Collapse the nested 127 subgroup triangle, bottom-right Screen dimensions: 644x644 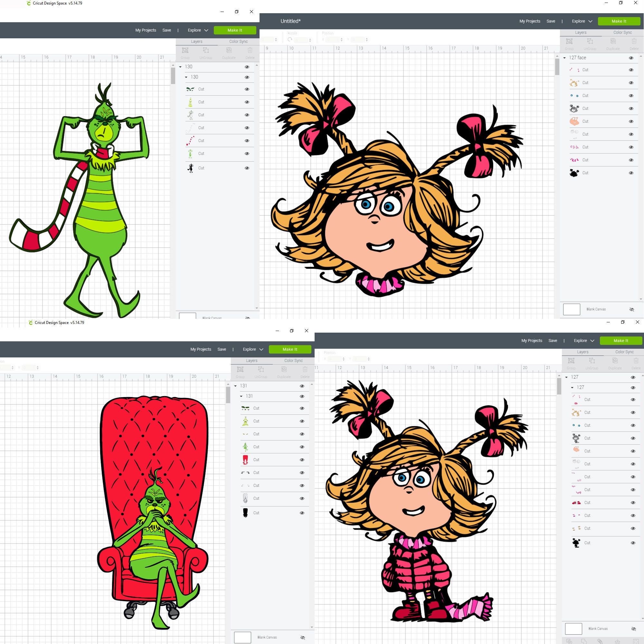(572, 387)
